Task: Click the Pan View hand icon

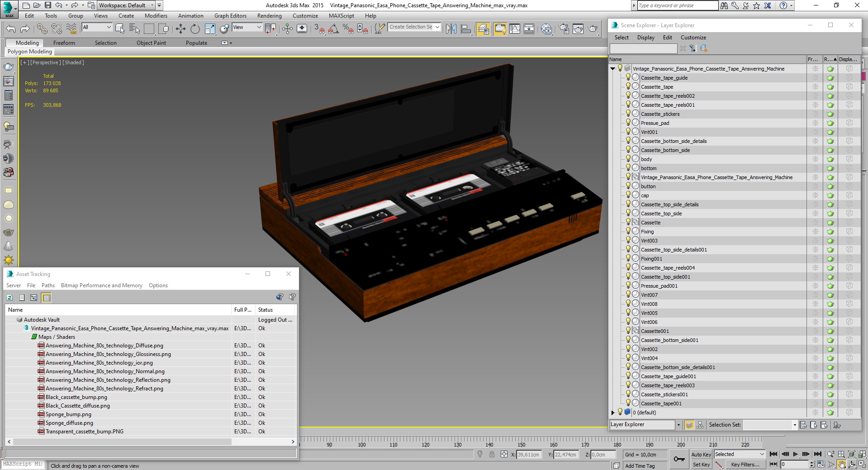Action: pos(841,464)
